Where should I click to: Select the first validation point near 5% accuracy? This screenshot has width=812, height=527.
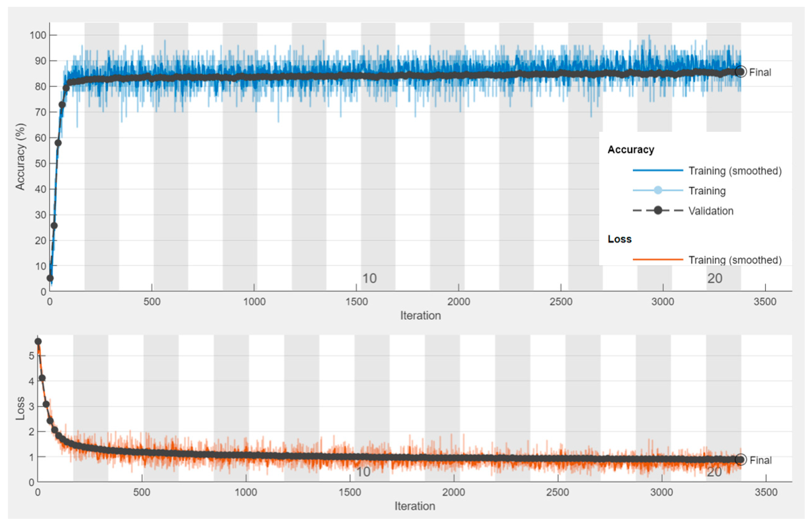point(50,278)
